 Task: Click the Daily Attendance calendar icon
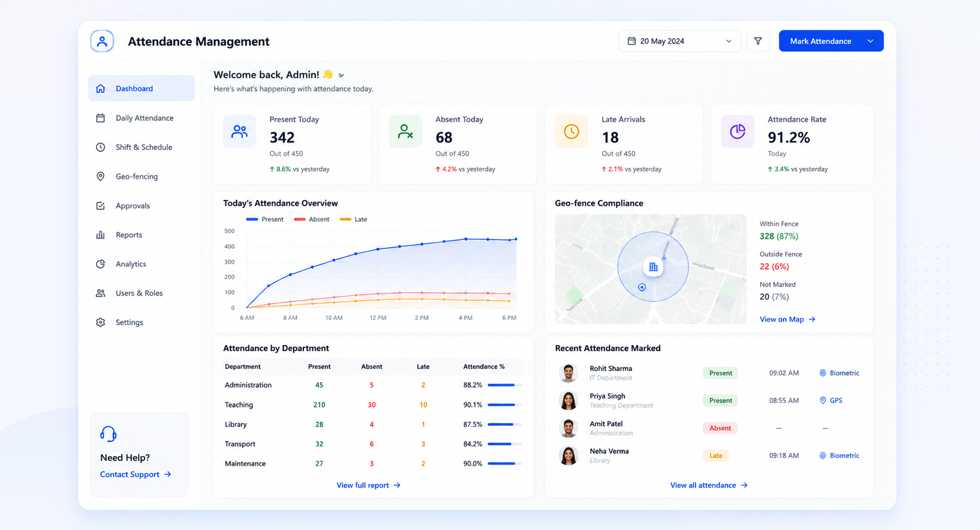coord(101,118)
